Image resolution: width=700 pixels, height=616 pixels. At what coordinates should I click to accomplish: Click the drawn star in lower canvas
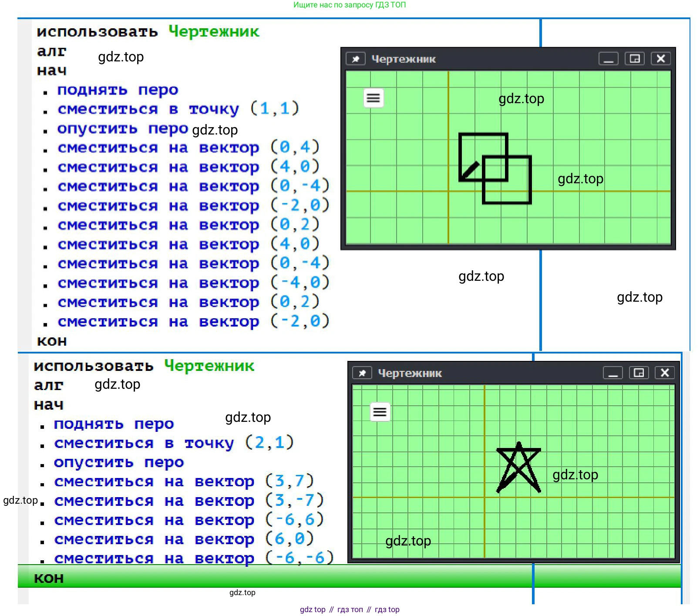518,467
